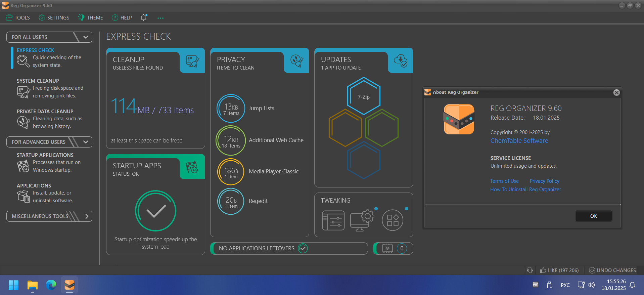Collapse the FOR ALL USERS section

click(49, 37)
